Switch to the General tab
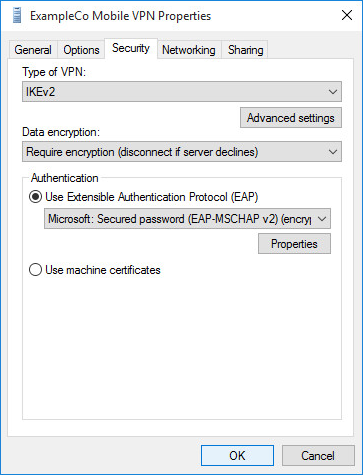This screenshot has height=475, width=363. (33, 50)
